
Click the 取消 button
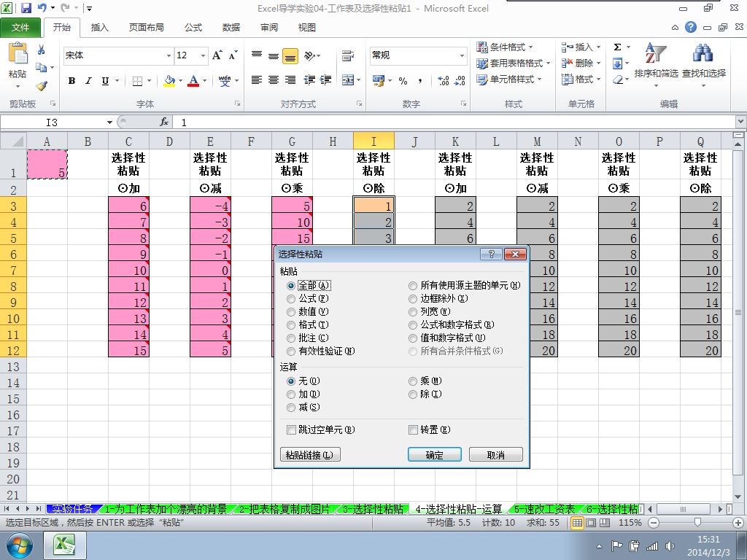[x=495, y=455]
